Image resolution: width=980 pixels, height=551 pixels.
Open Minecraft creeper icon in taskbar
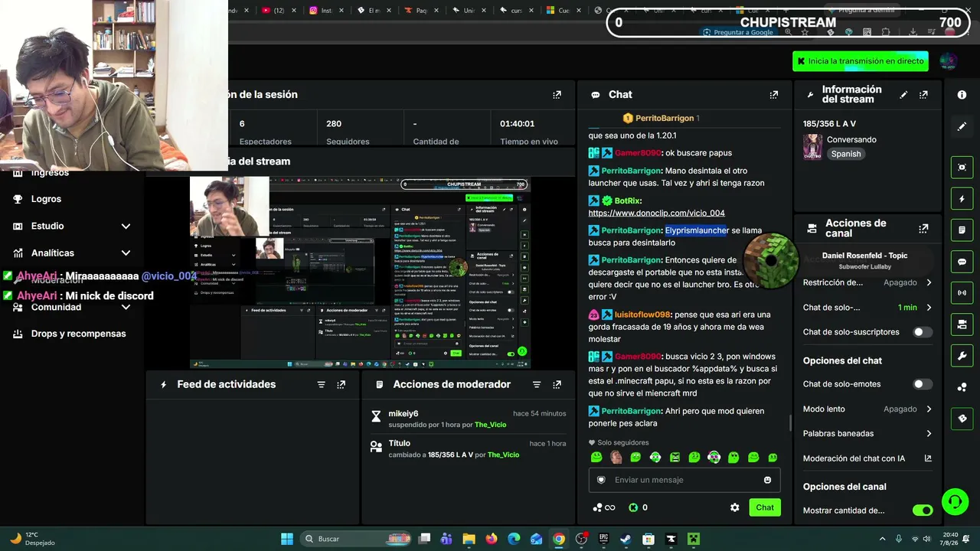693,539
